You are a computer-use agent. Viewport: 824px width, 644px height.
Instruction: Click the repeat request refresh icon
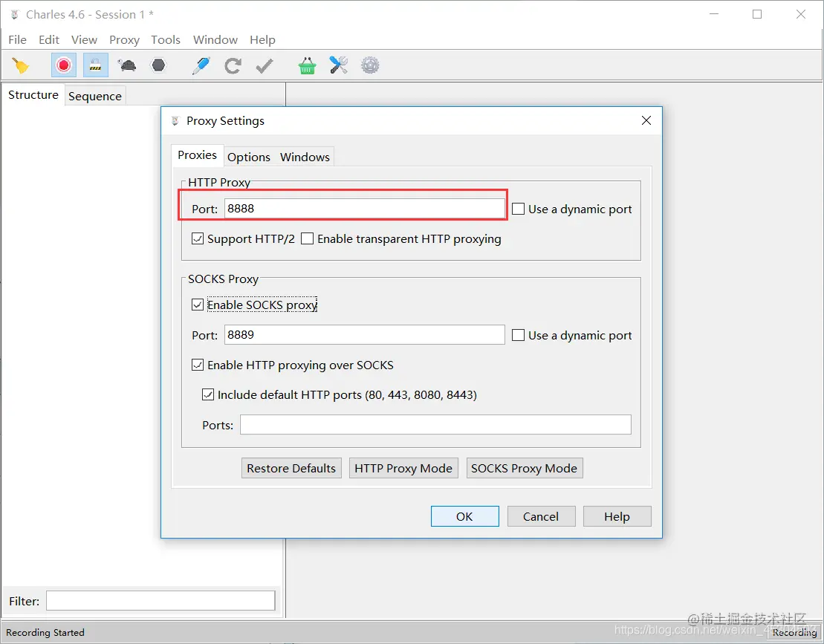[x=233, y=65]
